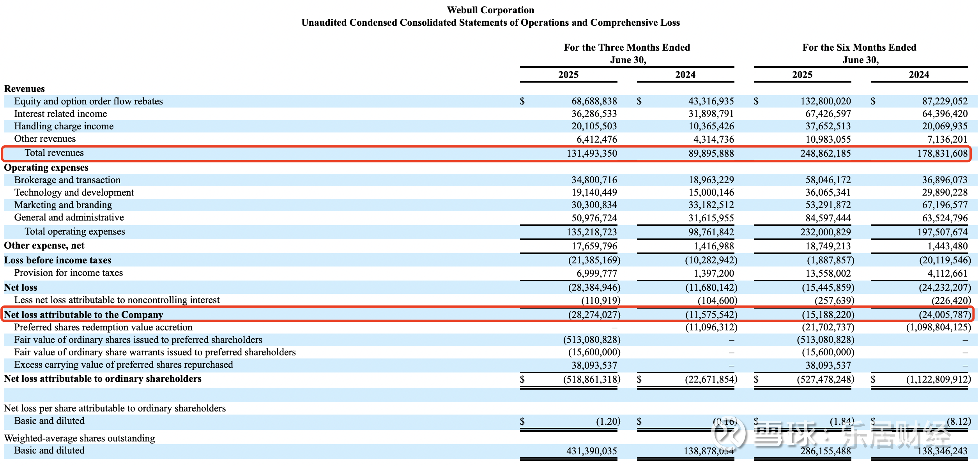Click weighted-average shares value 431,390,035
The image size is (980, 466).
click(x=591, y=451)
